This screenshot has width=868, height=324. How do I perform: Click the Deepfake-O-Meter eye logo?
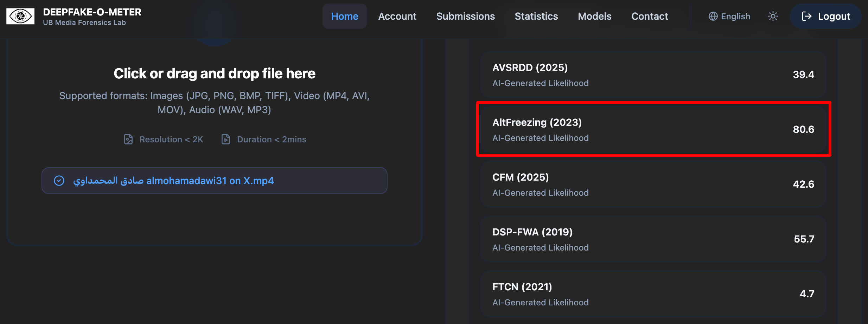[x=20, y=16]
